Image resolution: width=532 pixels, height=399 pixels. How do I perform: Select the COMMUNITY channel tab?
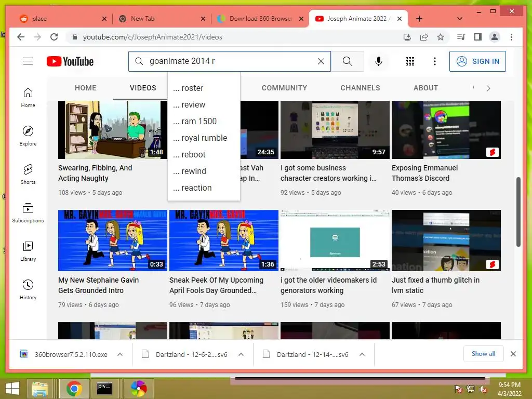pos(284,88)
